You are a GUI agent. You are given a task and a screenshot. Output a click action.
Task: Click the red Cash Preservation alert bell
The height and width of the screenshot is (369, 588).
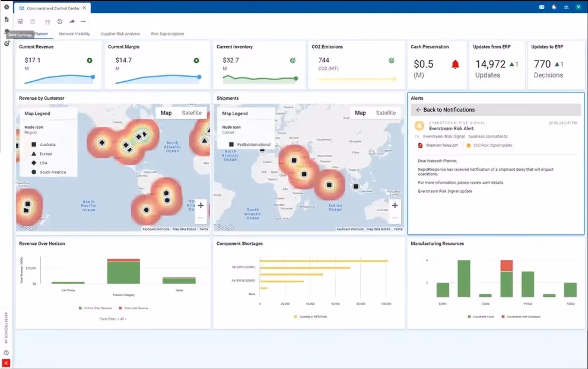(455, 65)
